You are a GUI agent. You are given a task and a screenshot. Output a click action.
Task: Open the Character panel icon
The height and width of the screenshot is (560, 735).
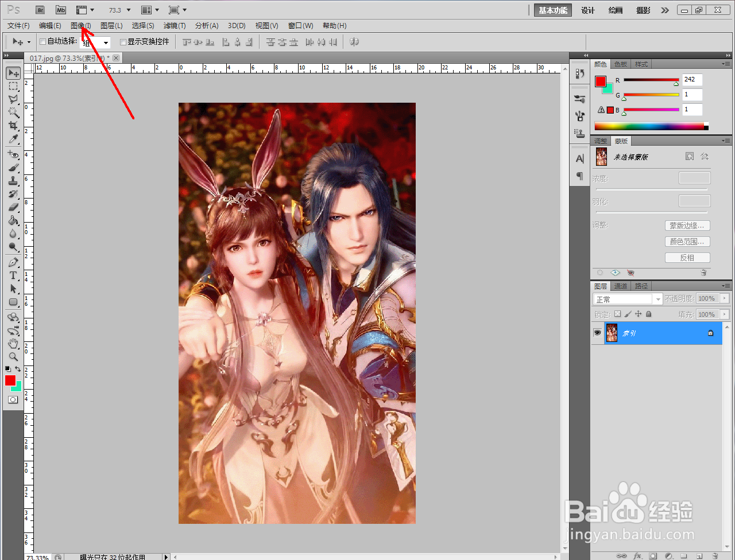coord(579,158)
